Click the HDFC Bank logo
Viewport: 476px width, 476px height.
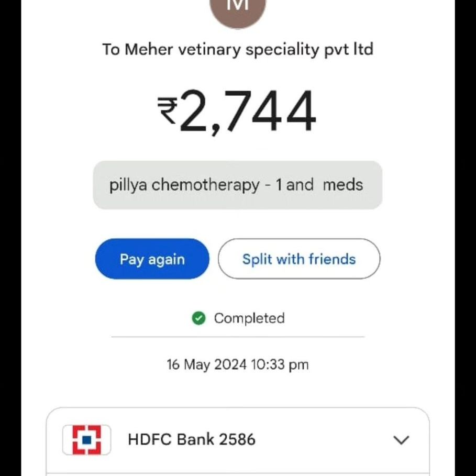point(86,439)
